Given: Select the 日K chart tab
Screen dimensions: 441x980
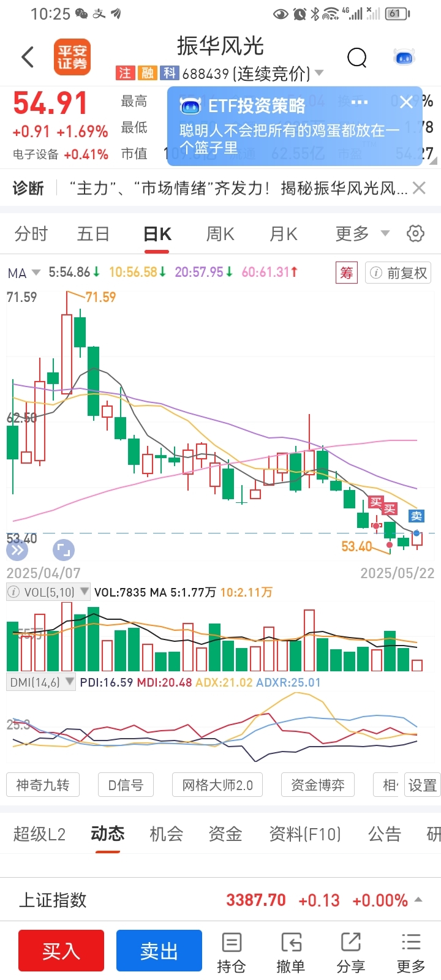Looking at the screenshot, I should [x=157, y=234].
